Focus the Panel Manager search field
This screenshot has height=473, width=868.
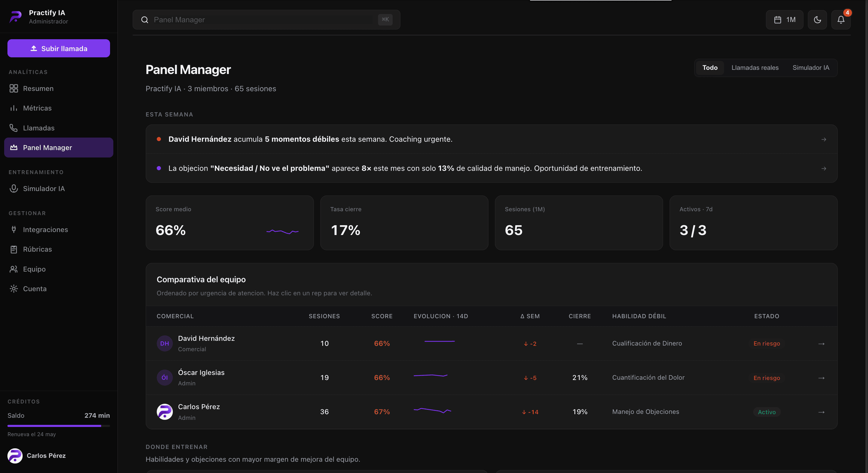(266, 20)
